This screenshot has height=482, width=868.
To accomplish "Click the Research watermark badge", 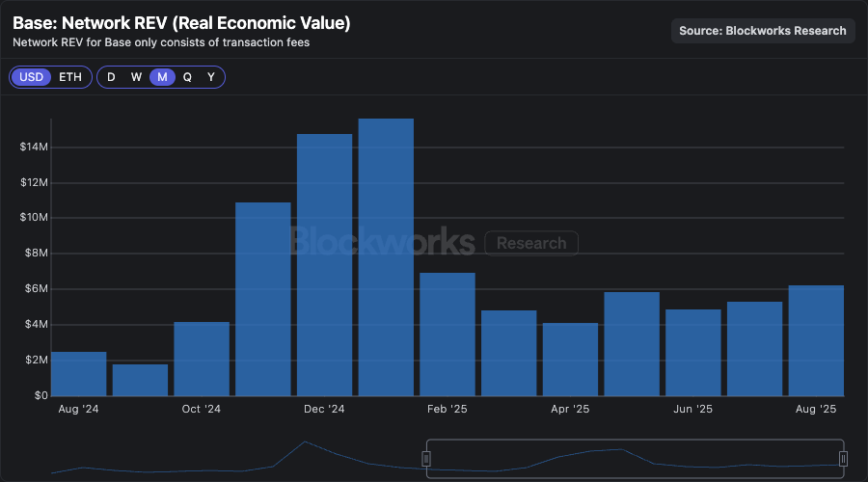I will pyautogui.click(x=531, y=244).
